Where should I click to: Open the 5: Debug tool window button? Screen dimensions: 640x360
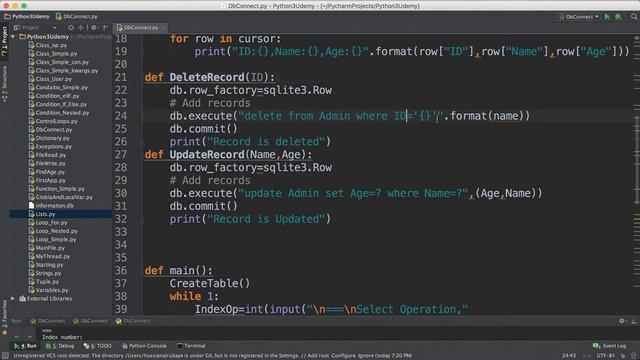pos(60,346)
